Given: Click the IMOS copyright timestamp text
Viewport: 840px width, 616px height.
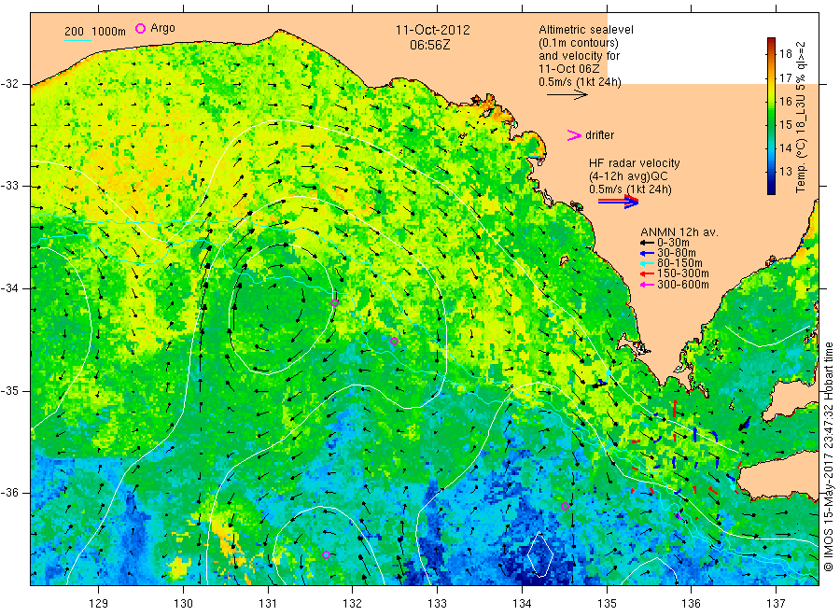Looking at the screenshot, I should (828, 457).
